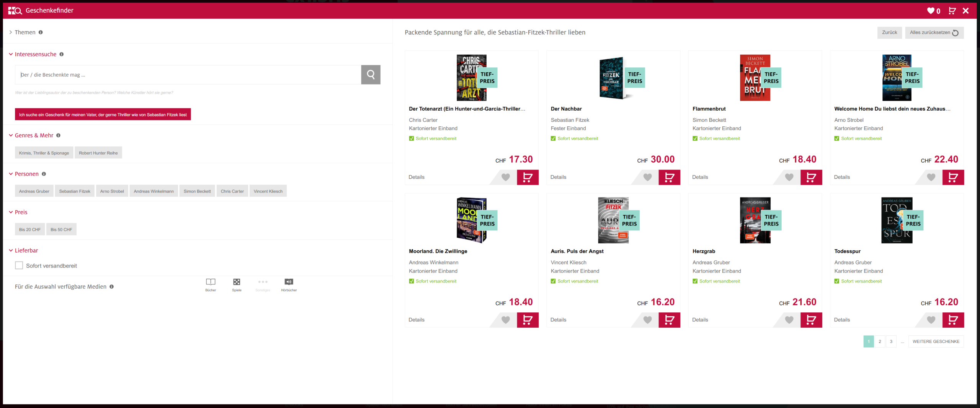Select results page 1

[x=869, y=341]
